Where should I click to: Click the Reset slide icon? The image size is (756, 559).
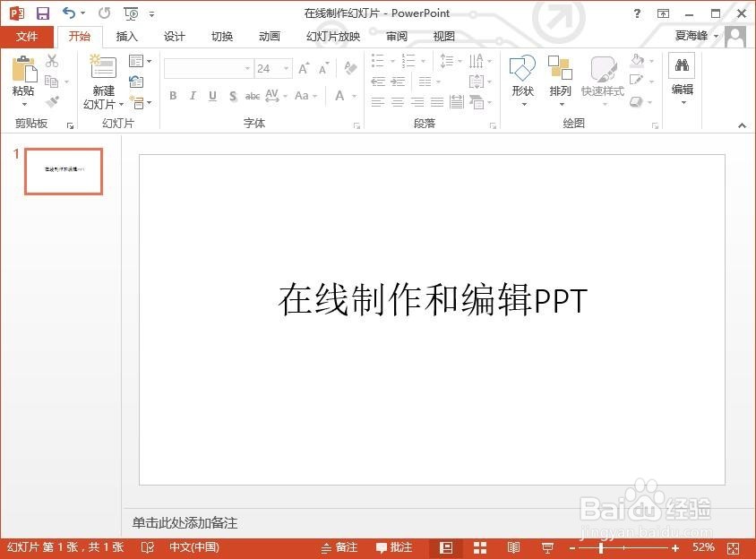point(136,82)
